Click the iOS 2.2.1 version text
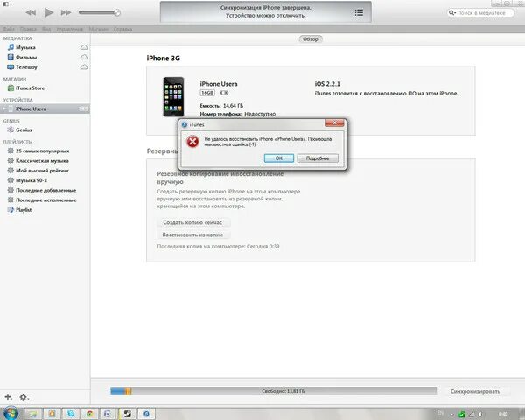The height and width of the screenshot is (420, 525). pos(327,84)
